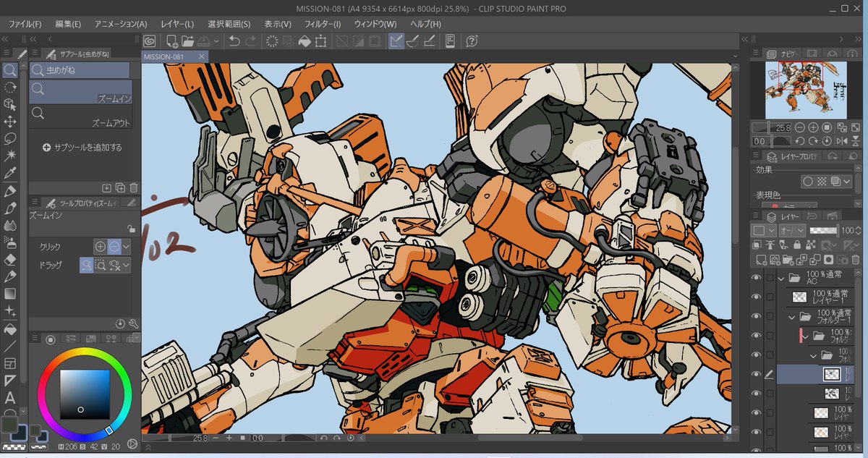The width and height of the screenshot is (868, 458).
Task: Open the drag mode dropdown arrow
Action: click(x=127, y=266)
